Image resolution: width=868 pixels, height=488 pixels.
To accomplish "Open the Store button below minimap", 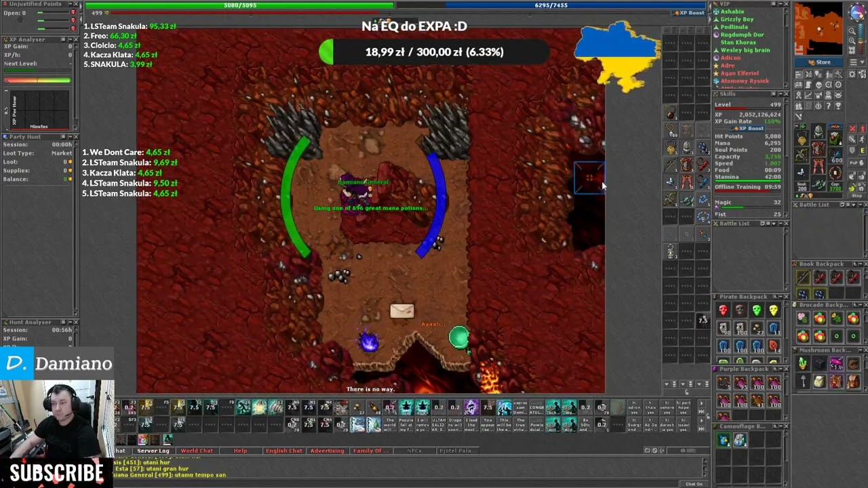I will pyautogui.click(x=818, y=62).
